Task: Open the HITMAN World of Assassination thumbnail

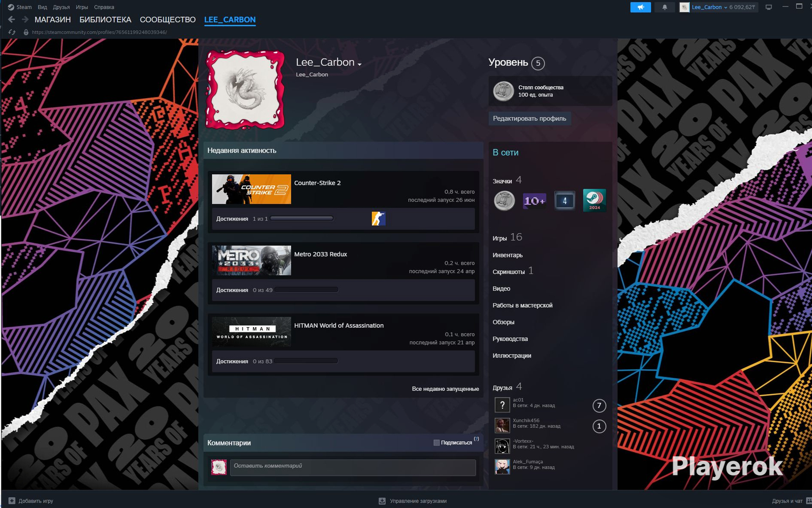Action: (252, 332)
